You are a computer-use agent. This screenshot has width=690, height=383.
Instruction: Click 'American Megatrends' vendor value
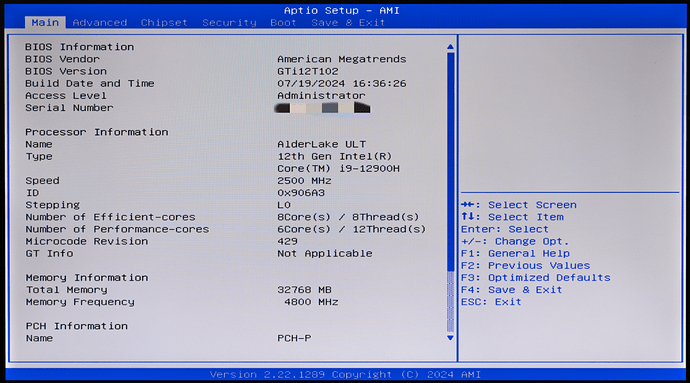pyautogui.click(x=341, y=59)
